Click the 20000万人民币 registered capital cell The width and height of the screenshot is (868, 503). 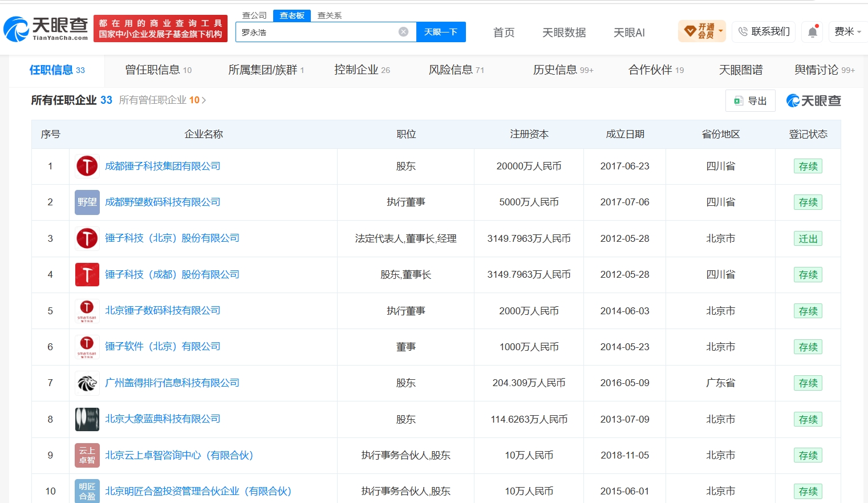click(x=529, y=167)
